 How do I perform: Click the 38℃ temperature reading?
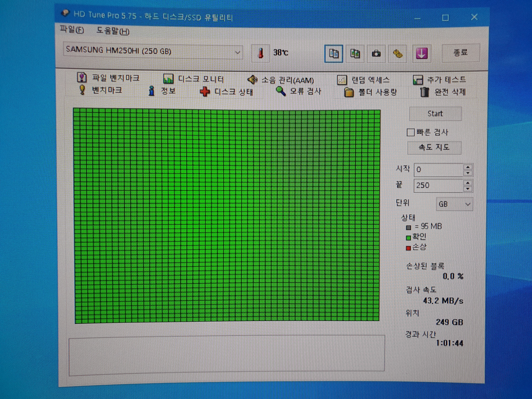(x=280, y=52)
